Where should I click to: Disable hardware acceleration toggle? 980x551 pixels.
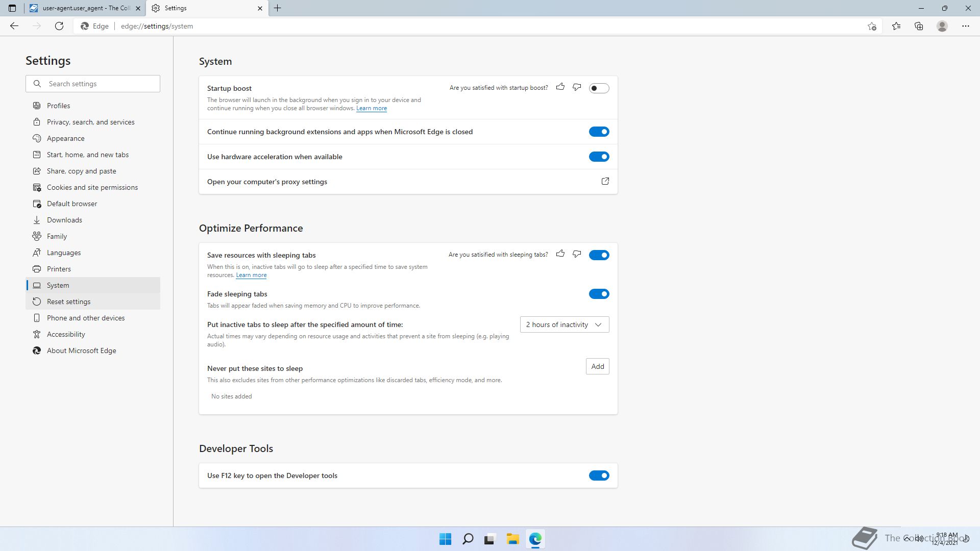point(599,157)
